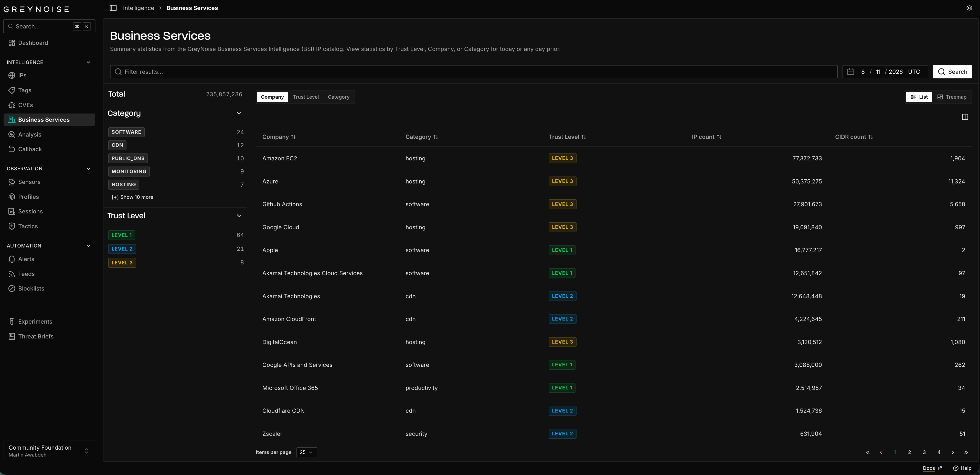The width and height of the screenshot is (980, 475).
Task: Open the Blocklists icon in sidebar
Action: pos(12,288)
